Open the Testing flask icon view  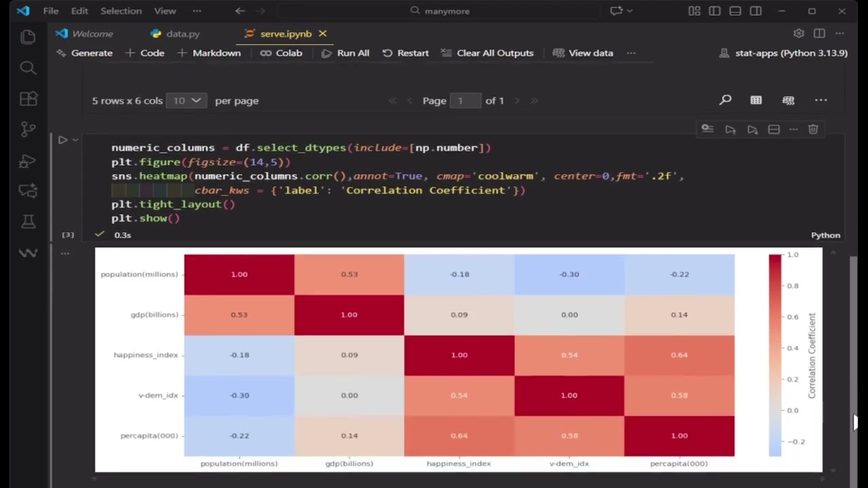coord(28,222)
